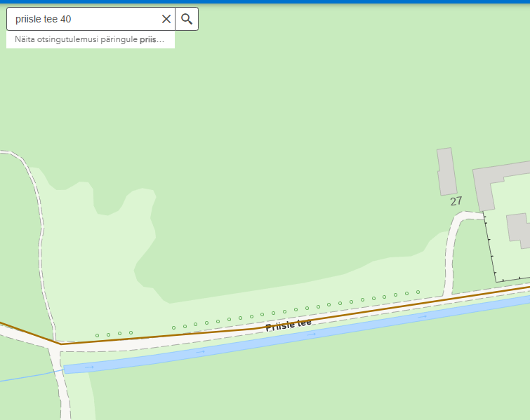Open the Näita otsingutulemusi päringule suggestion

point(91,39)
